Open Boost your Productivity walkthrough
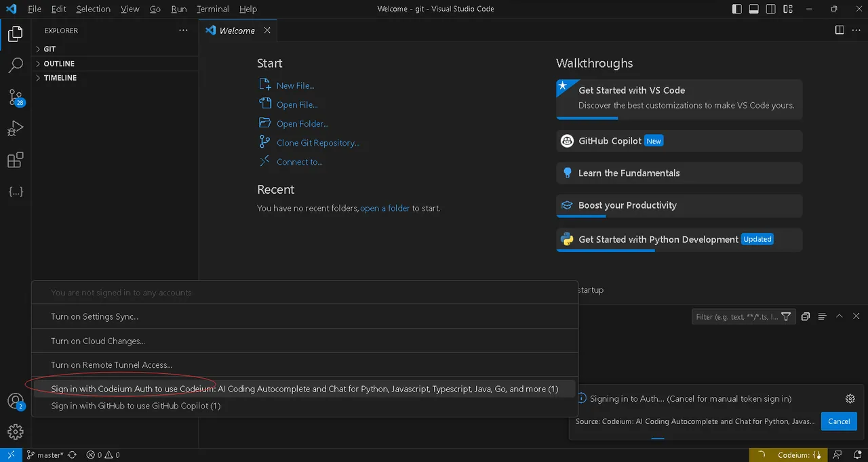The image size is (868, 462). pos(679,205)
